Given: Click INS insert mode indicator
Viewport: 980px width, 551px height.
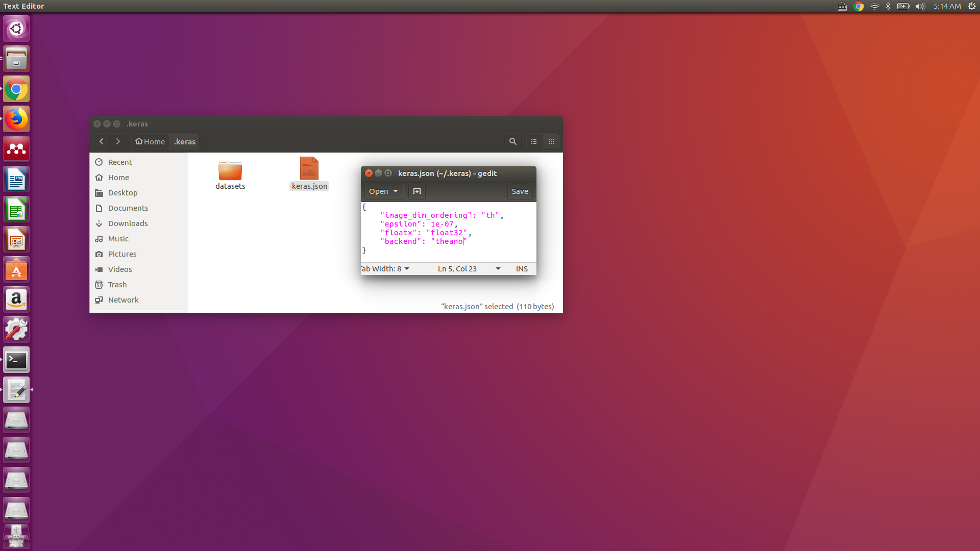Looking at the screenshot, I should pos(522,269).
